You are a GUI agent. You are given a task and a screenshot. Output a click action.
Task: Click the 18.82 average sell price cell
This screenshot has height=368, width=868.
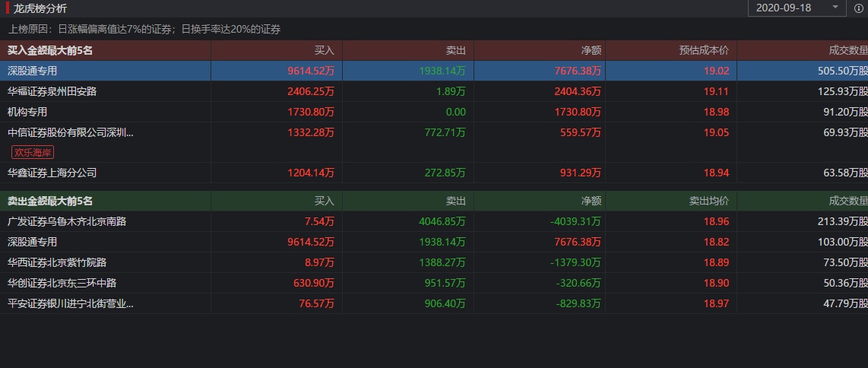(716, 242)
